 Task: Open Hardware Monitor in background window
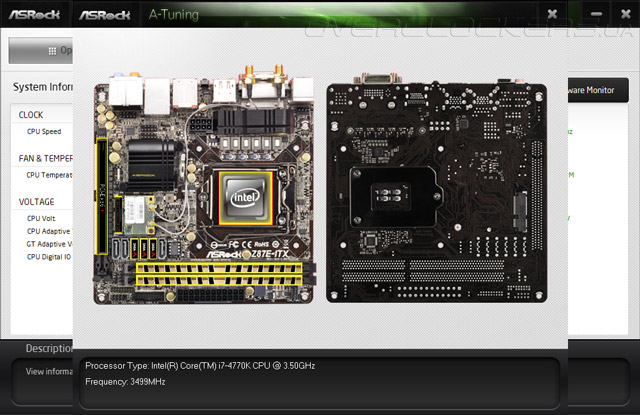(598, 90)
